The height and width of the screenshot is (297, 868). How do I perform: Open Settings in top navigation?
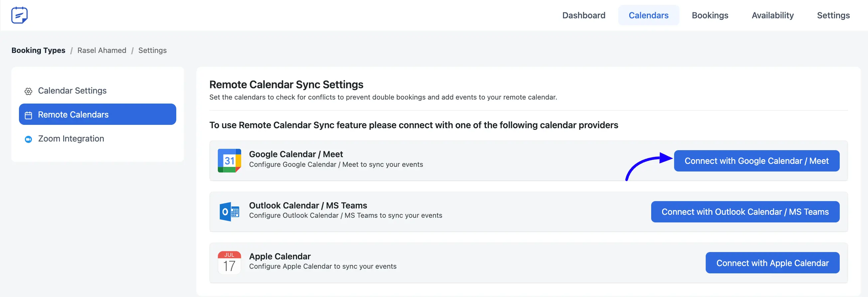tap(833, 15)
